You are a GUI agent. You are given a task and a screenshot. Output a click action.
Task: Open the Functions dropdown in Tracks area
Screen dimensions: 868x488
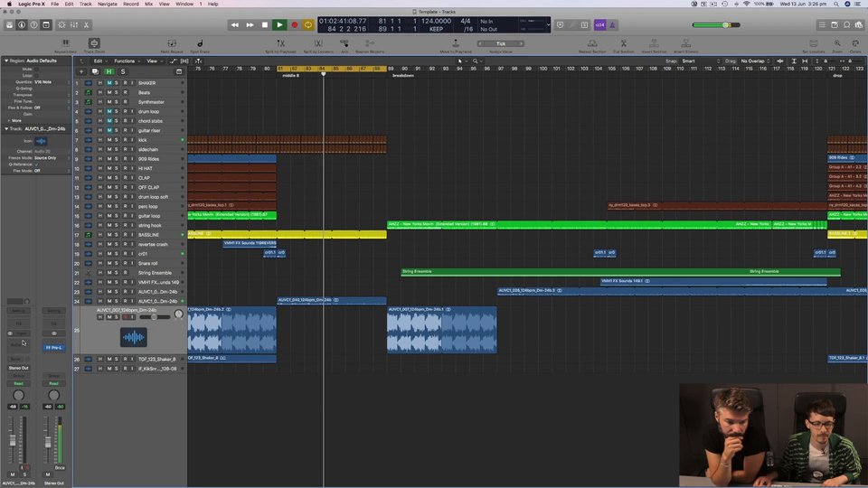click(127, 61)
